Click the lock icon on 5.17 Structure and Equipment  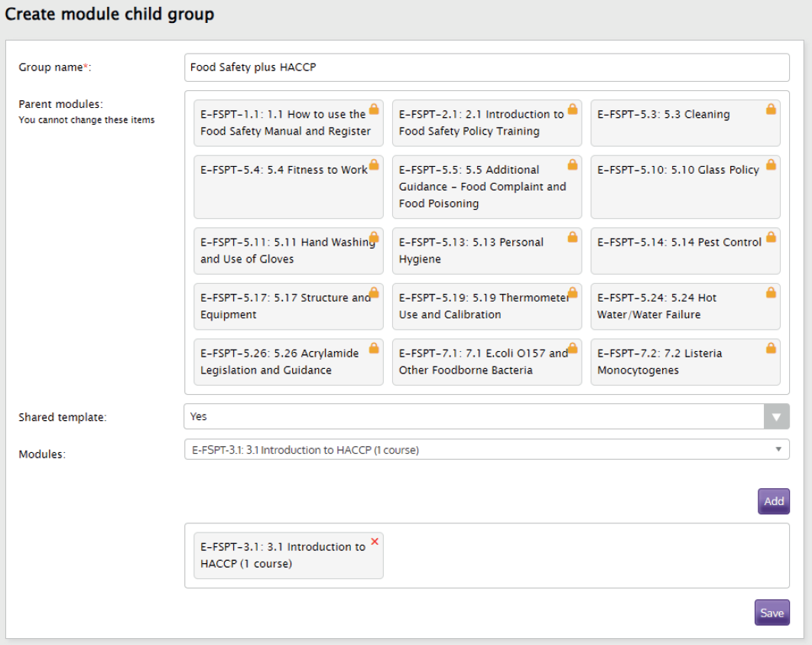(x=373, y=292)
